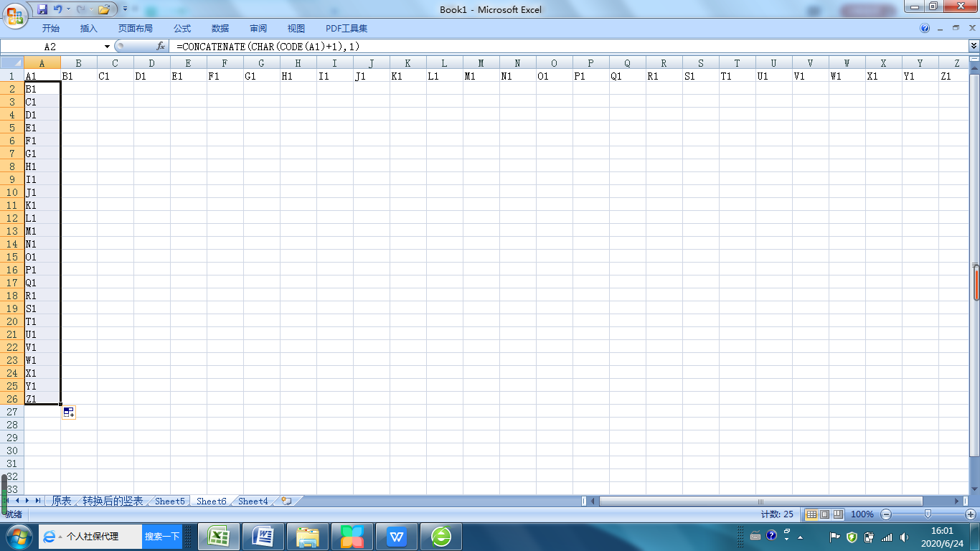The width and height of the screenshot is (980, 551).
Task: Click the fx Insert Function icon
Action: click(161, 46)
